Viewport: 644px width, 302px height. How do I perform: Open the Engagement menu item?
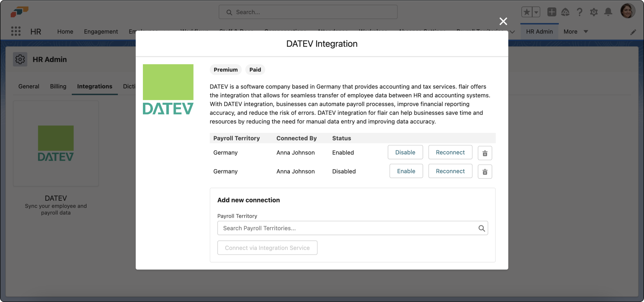click(x=101, y=32)
